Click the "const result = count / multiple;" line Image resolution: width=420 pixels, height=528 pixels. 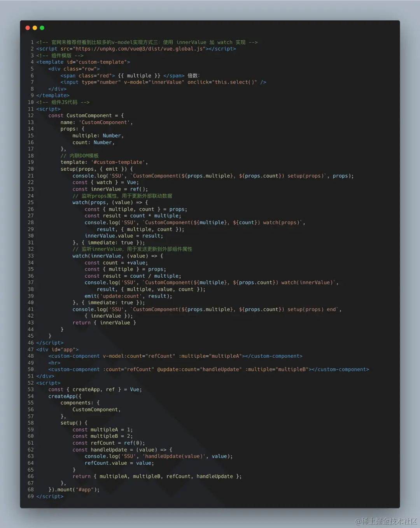pos(133,276)
